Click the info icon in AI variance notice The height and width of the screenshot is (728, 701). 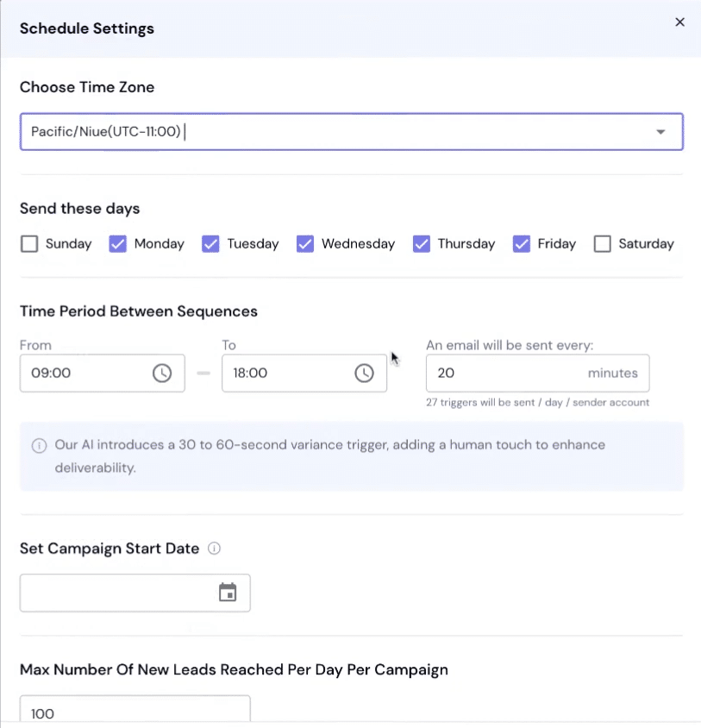(39, 445)
